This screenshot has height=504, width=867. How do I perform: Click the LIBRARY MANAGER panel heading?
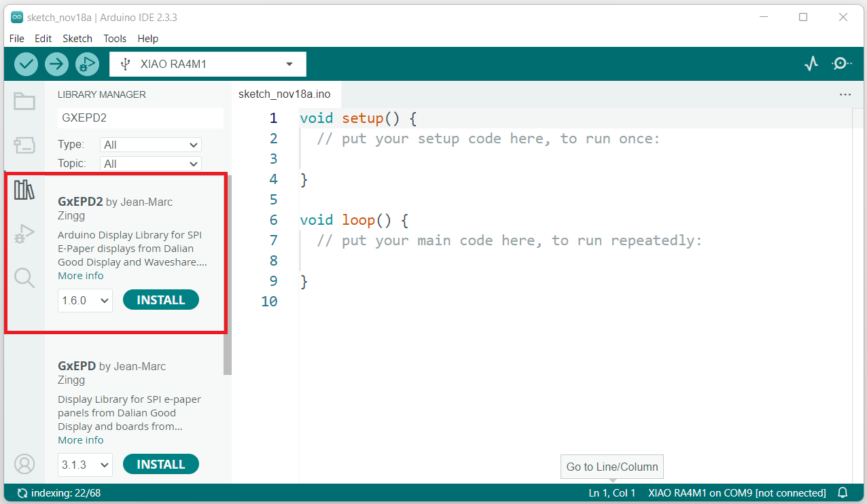coord(102,94)
